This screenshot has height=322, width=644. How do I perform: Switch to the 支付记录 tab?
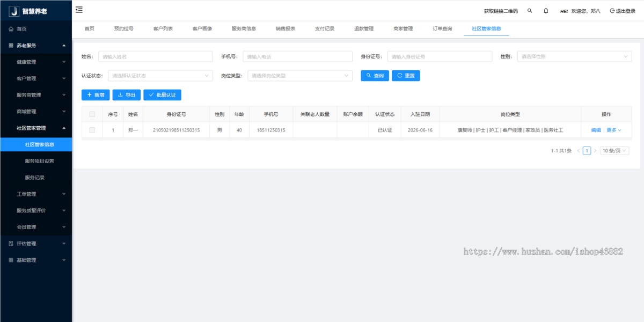click(325, 29)
